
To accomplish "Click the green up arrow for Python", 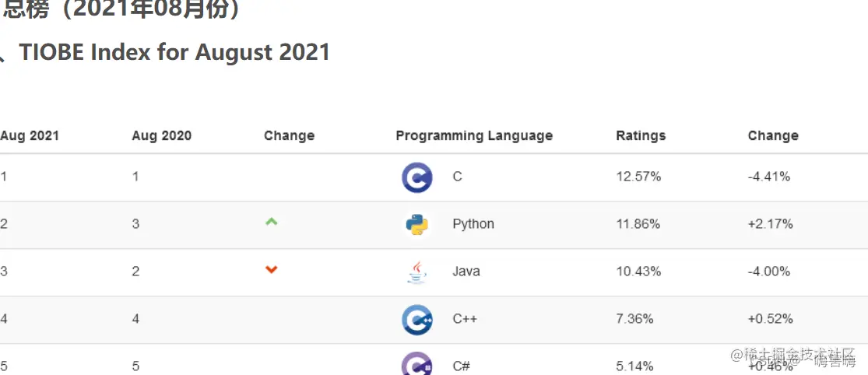I will pyautogui.click(x=271, y=222).
